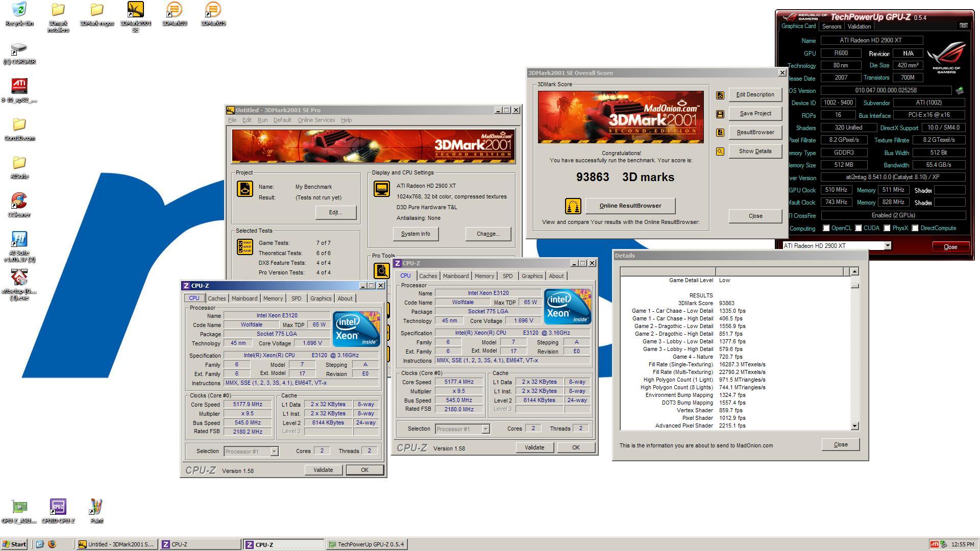Viewport: 980px width, 551px height.
Task: Click the Save Project floppy disk icon
Action: (x=720, y=114)
